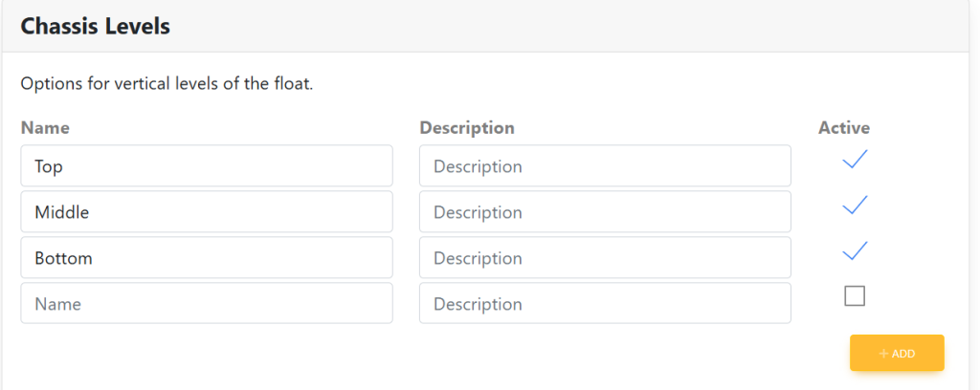Click the Chassis Levels panel title
Image resolution: width=980 pixels, height=390 pixels.
coord(95,27)
